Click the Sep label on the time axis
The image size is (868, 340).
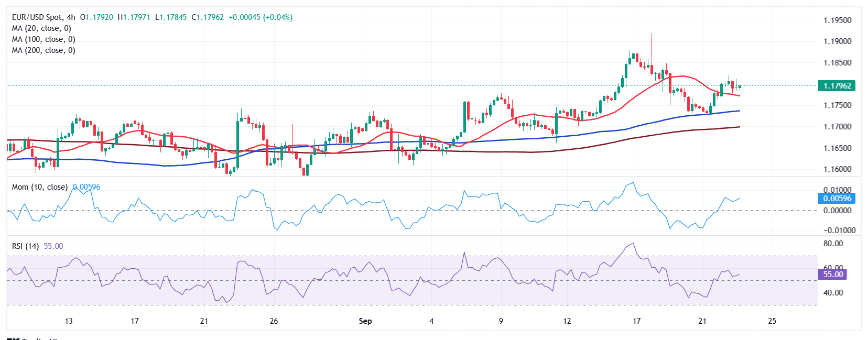365,321
